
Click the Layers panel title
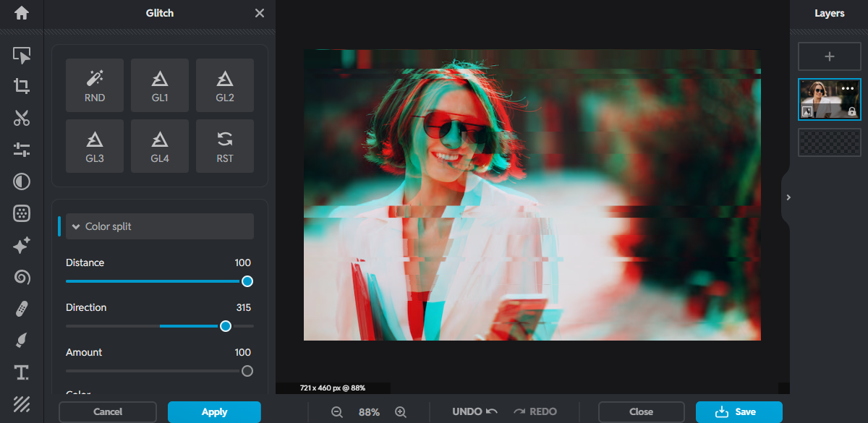829,13
